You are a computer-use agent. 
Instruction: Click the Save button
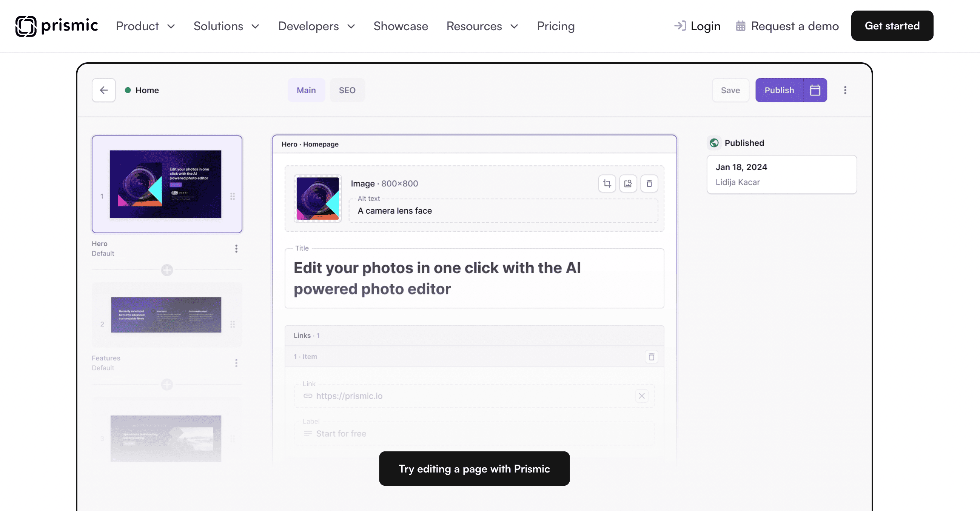pyautogui.click(x=730, y=90)
